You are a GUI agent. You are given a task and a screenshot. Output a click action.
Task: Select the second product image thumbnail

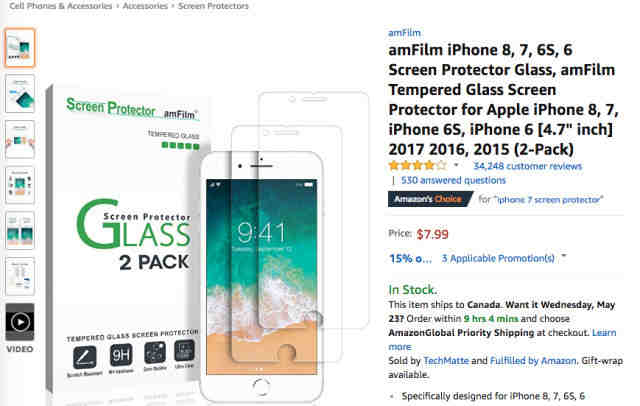pyautogui.click(x=20, y=94)
